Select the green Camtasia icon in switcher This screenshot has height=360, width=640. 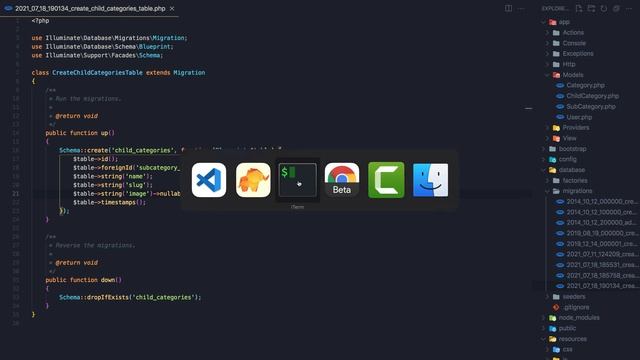tap(386, 180)
